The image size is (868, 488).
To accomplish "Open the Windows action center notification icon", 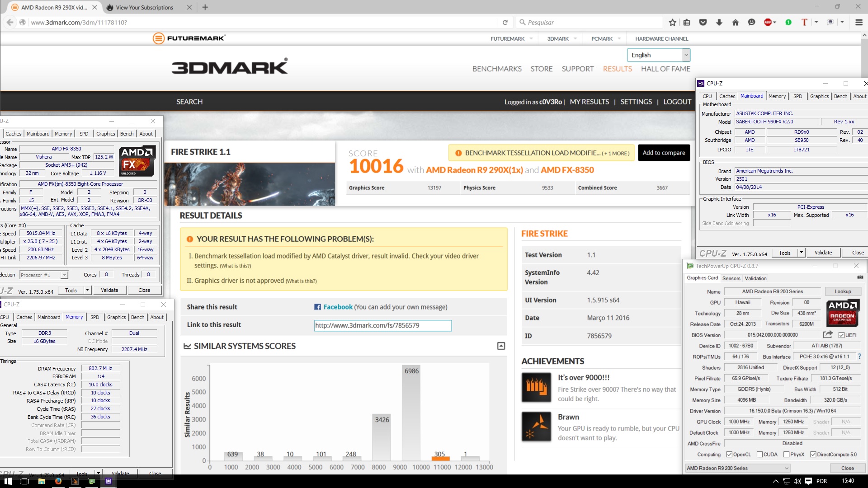I will (808, 481).
